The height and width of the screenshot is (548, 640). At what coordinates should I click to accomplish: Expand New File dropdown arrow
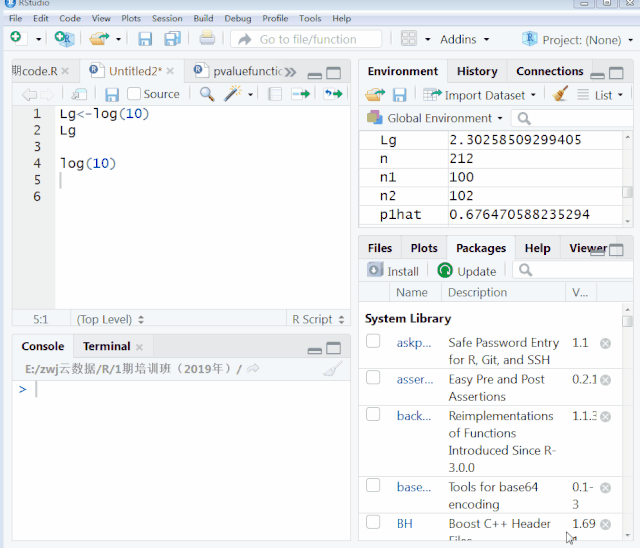(x=38, y=40)
